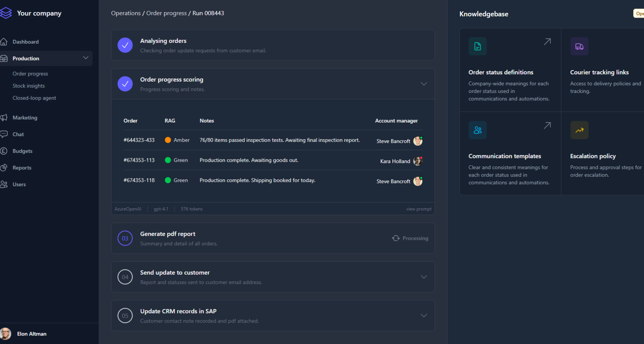Click the Your company logo icon
The width and height of the screenshot is (644, 344).
(x=6, y=13)
